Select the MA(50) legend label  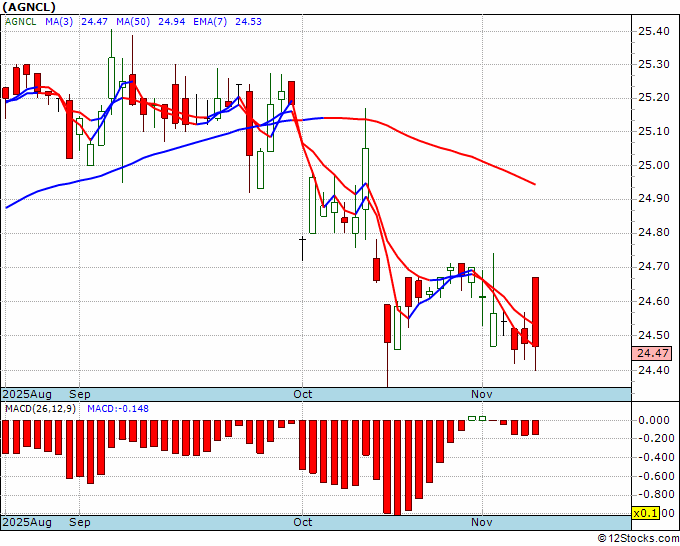[x=133, y=21]
